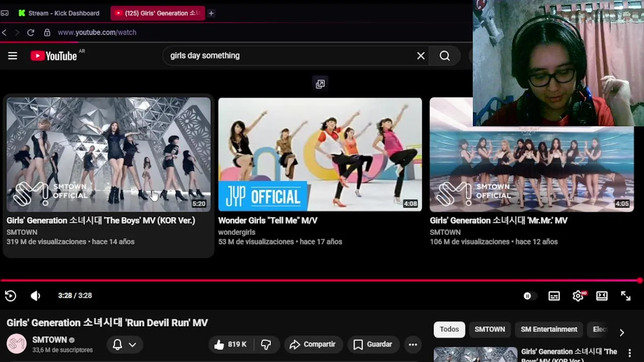644x362 pixels.
Task: Open sidebar video 'The Boys' thumbnail
Action: [x=475, y=354]
